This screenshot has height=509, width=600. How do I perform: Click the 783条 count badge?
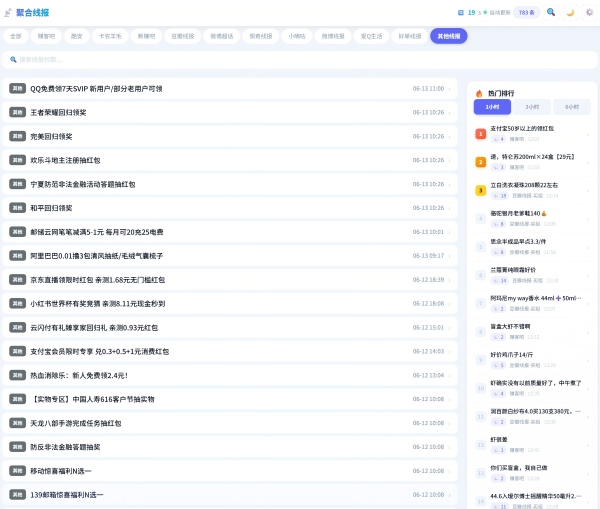[x=527, y=13]
